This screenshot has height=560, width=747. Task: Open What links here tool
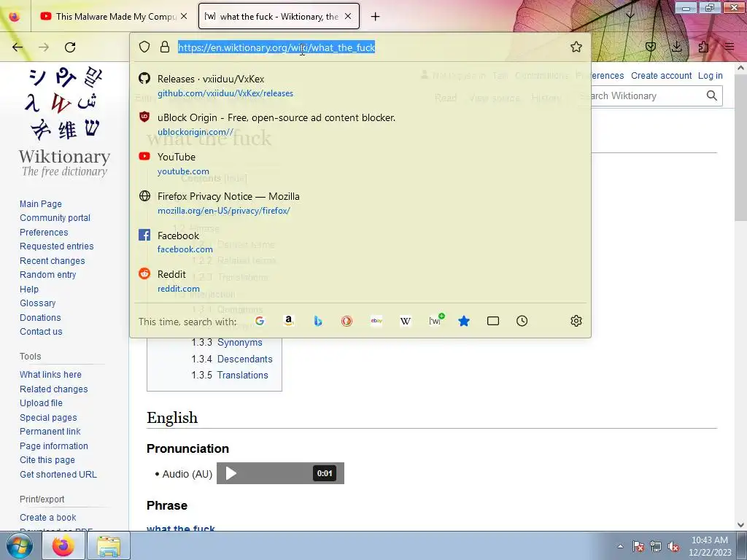click(50, 375)
